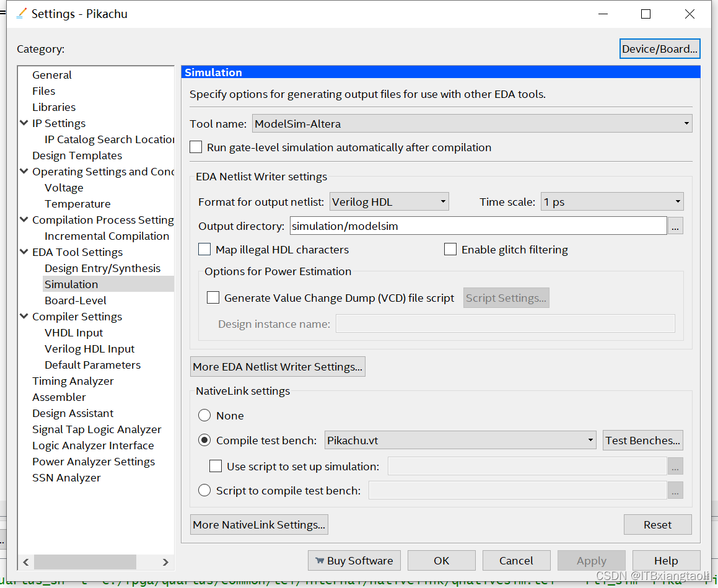Select Board-Level page
The image size is (718, 588).
click(76, 301)
